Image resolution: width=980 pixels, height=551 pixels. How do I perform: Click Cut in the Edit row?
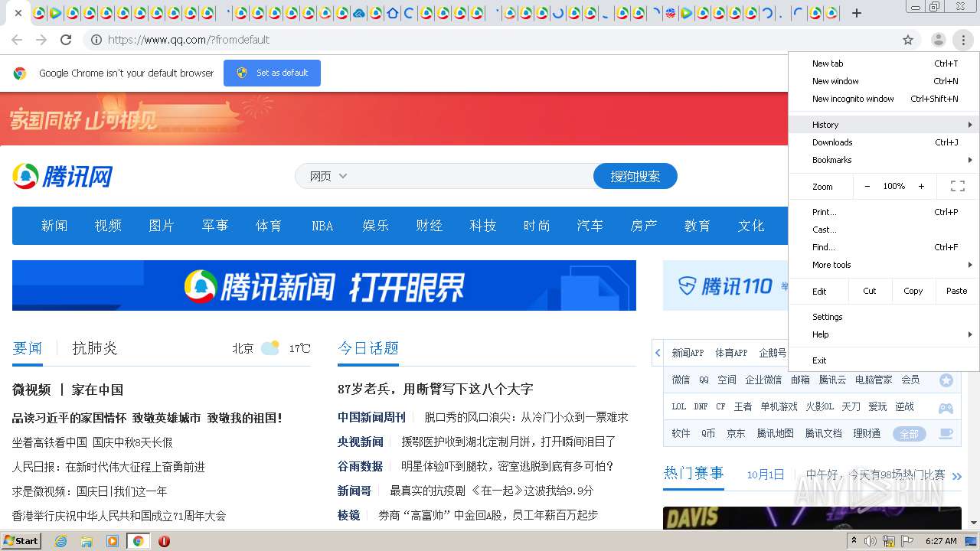click(x=870, y=291)
